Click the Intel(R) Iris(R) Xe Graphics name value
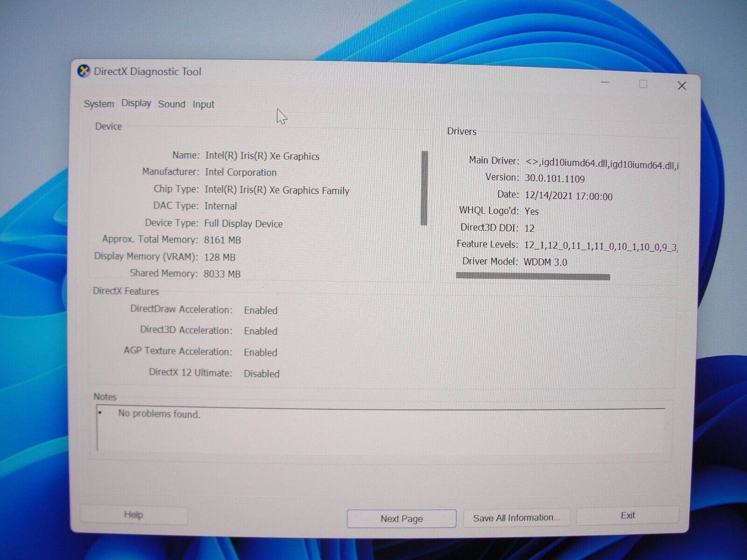The width and height of the screenshot is (747, 560). click(262, 156)
